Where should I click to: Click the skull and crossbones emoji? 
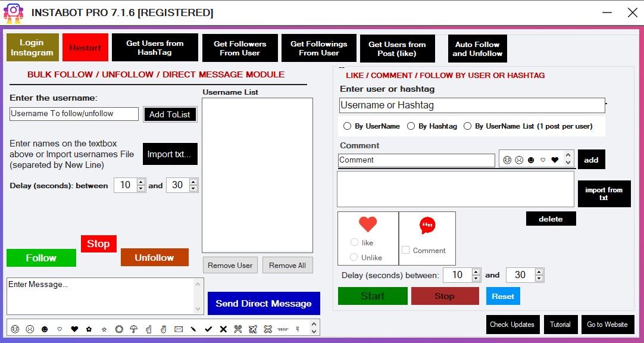click(x=268, y=329)
